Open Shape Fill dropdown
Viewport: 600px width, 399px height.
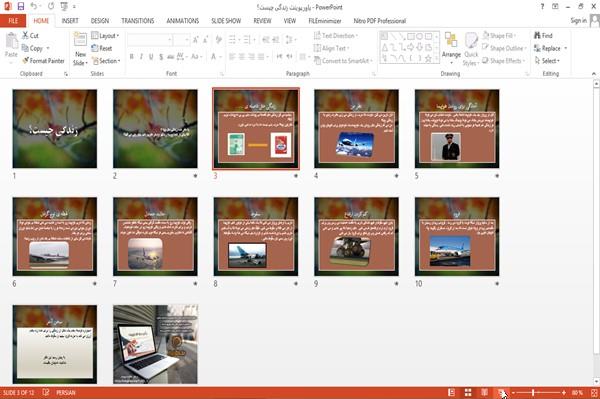point(499,36)
